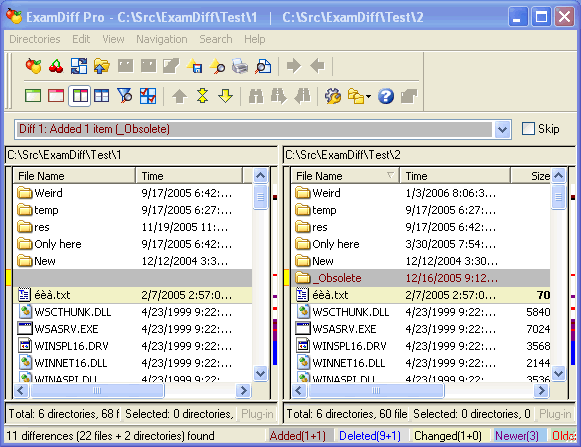
Task: Switch to the horizontal split panes icon
Action: click(102, 96)
